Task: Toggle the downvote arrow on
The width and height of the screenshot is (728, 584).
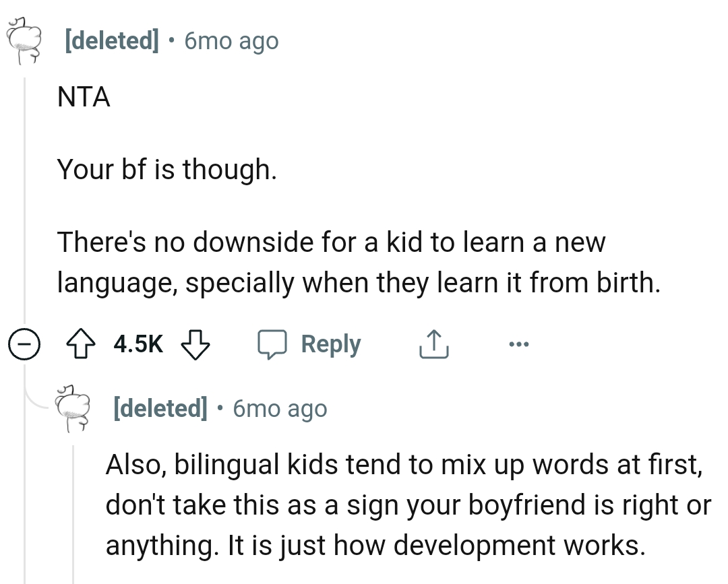Action: 195,344
